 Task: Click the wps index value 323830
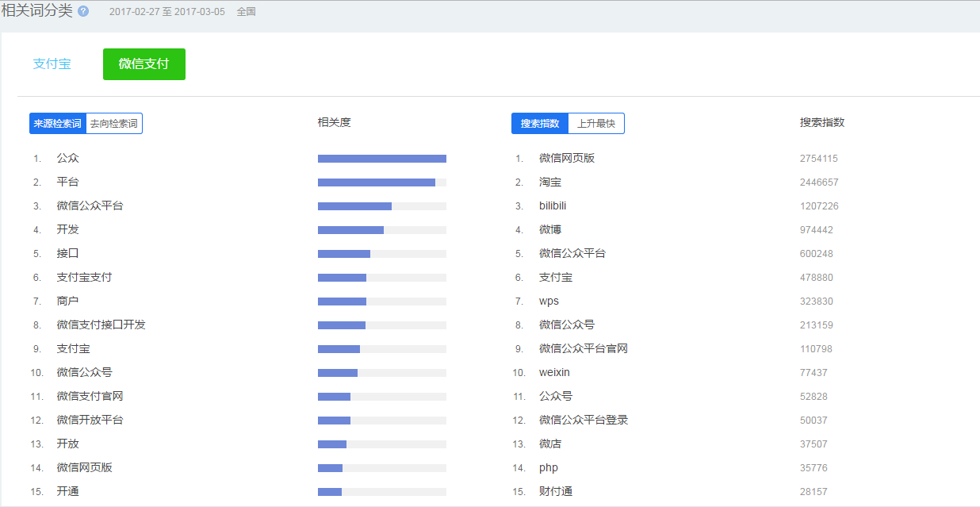coord(817,302)
